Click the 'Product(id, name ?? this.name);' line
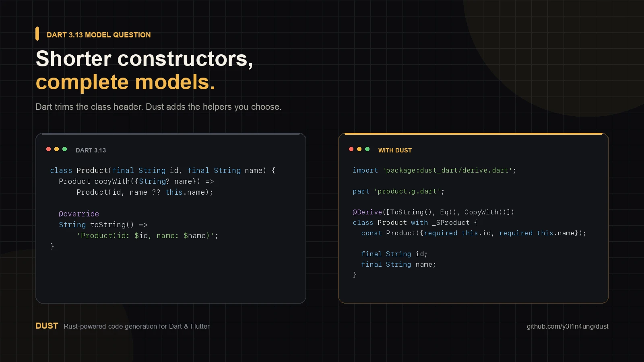Screen dimensions: 644x362 pos(145,192)
